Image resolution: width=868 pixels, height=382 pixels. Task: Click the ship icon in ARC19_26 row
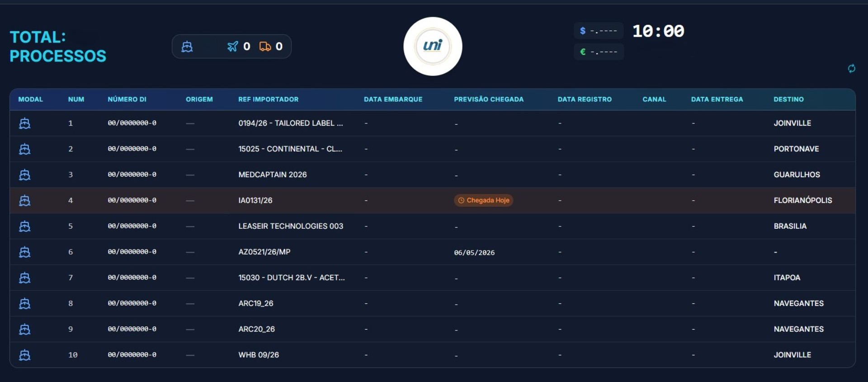point(25,303)
